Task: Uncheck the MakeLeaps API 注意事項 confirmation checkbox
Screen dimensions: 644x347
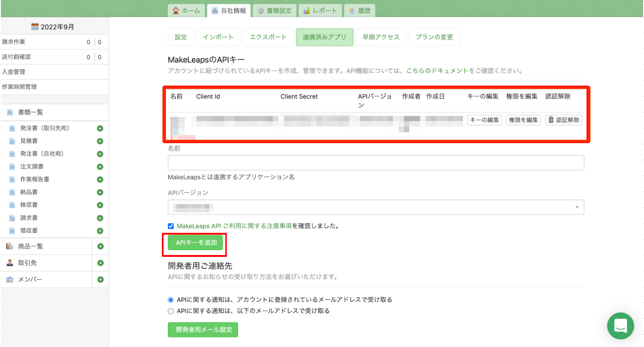Action: pos(171,226)
